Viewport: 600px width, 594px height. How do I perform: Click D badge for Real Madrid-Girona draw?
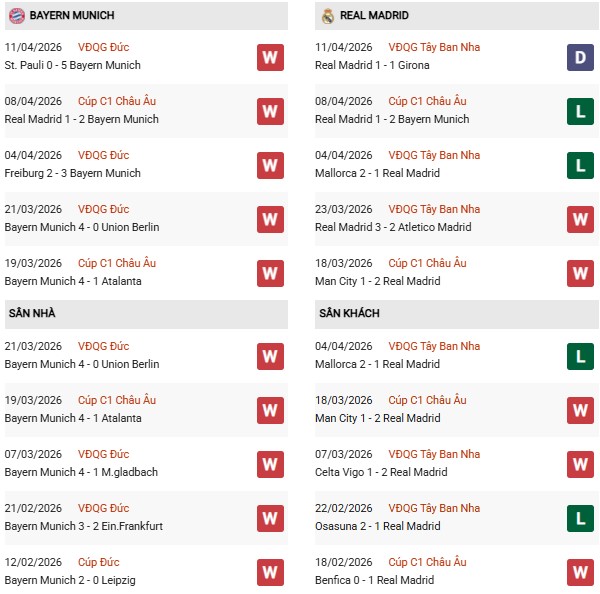(580, 57)
